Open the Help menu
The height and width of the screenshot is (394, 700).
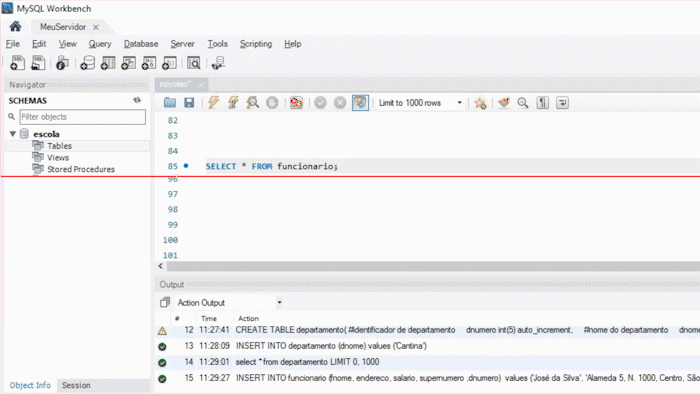292,44
